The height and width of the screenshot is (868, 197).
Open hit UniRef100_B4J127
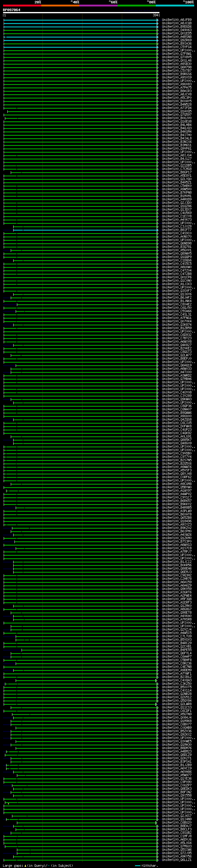click(x=176, y=159)
